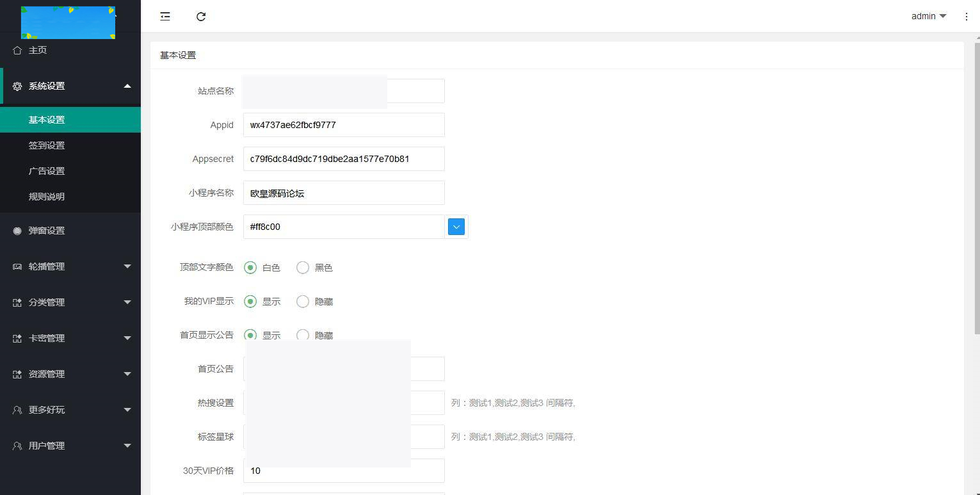Switch to 签到设置 in the sidebar
This screenshot has height=495, width=980.
[45, 145]
